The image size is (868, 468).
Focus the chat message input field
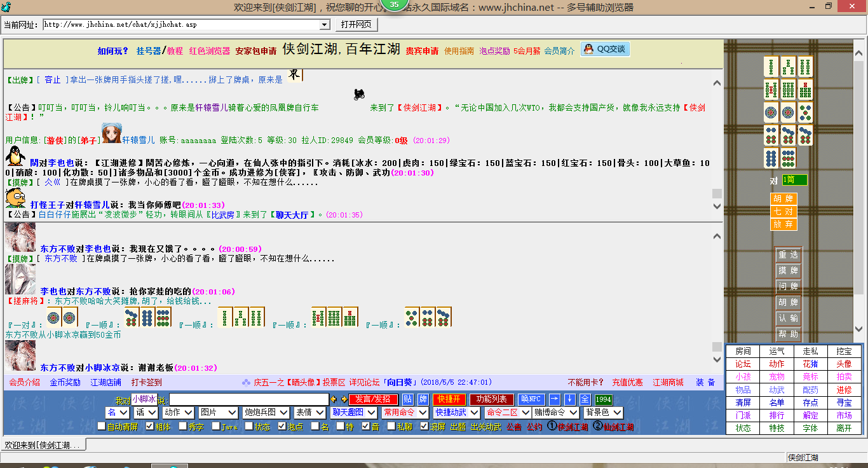[249, 399]
